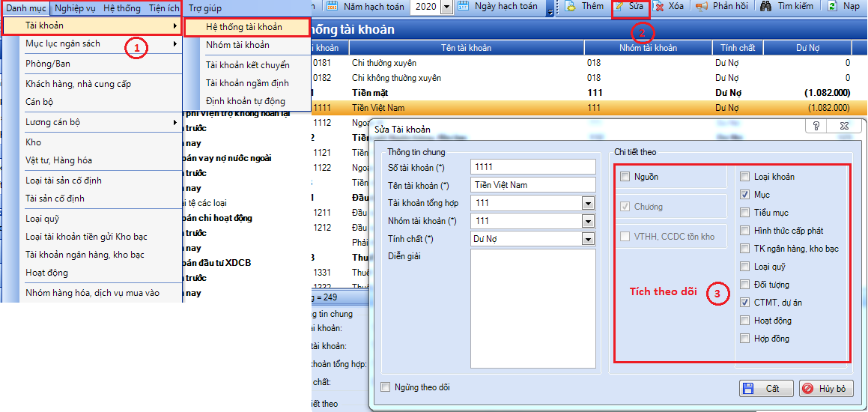Tick the Loại khoản checkbox

pyautogui.click(x=744, y=177)
